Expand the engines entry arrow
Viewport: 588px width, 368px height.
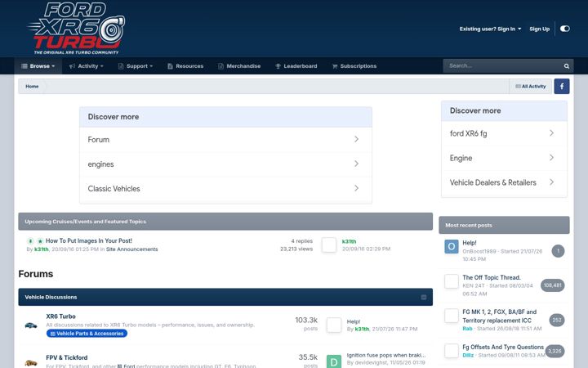356,164
